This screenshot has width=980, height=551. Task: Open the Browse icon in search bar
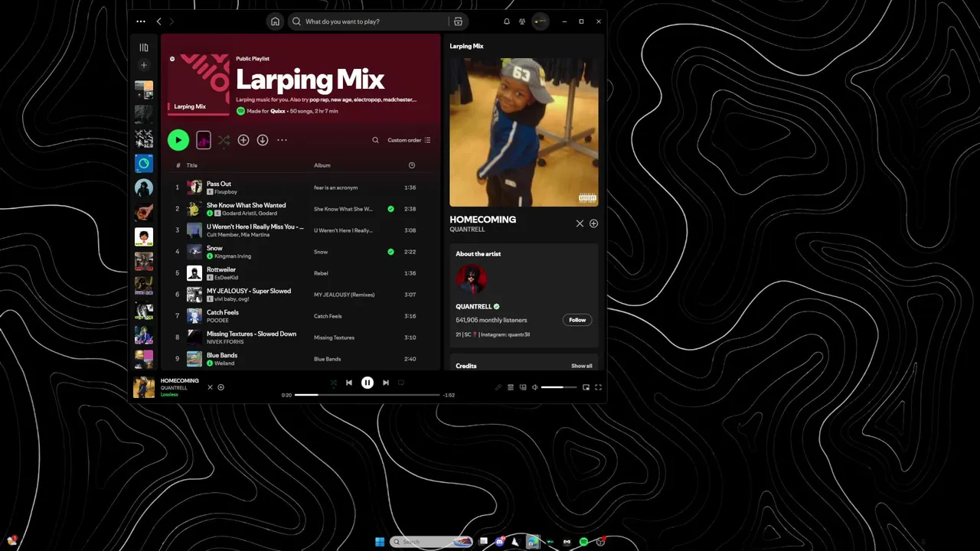pyautogui.click(x=458, y=21)
